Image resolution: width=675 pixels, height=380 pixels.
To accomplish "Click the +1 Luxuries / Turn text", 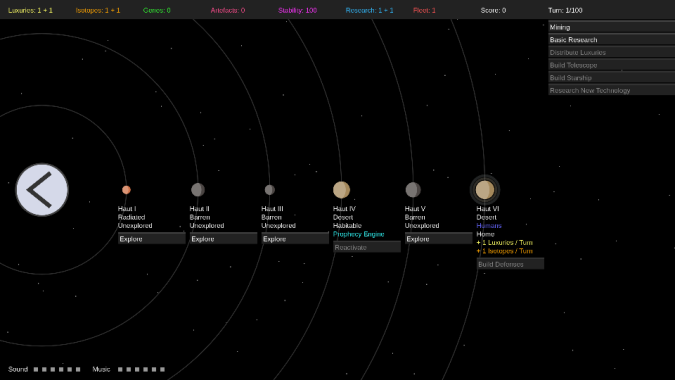I will [505, 243].
